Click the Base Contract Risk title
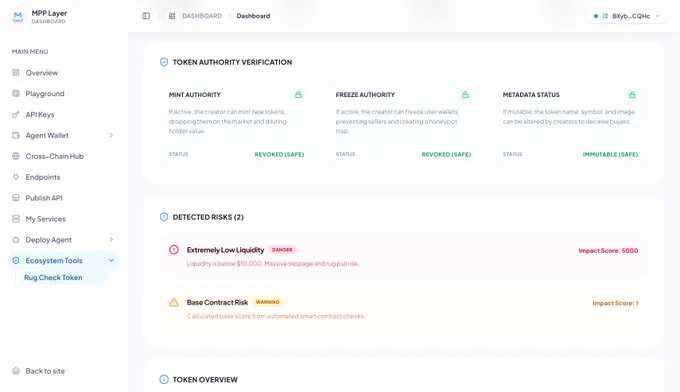Viewport: 680px width, 392px height. pos(217,302)
